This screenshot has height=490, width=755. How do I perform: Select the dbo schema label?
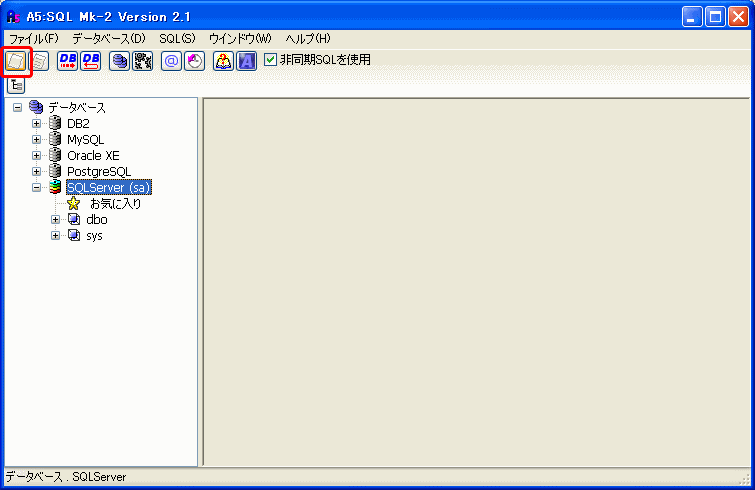tap(97, 219)
